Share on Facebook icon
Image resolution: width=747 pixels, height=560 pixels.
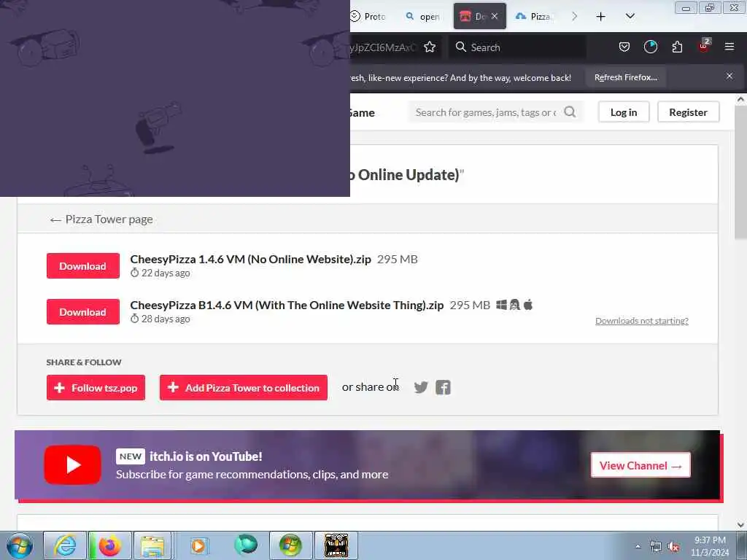(443, 387)
